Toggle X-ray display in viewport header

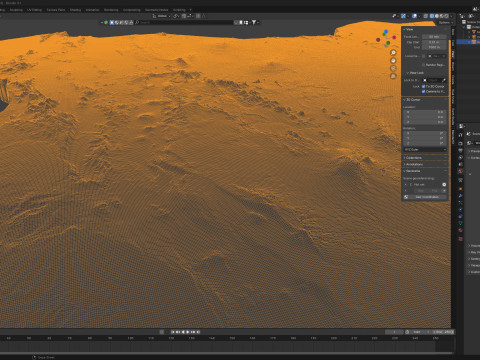(x=426, y=16)
